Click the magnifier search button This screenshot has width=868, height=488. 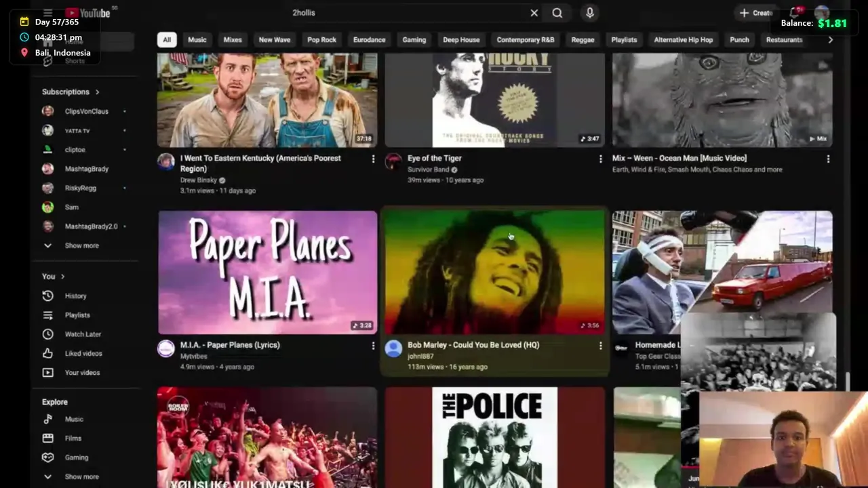coord(557,13)
